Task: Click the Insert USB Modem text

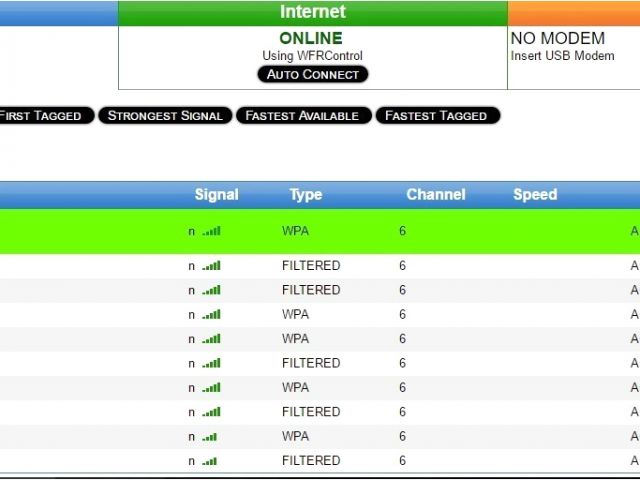Action: tap(562, 56)
